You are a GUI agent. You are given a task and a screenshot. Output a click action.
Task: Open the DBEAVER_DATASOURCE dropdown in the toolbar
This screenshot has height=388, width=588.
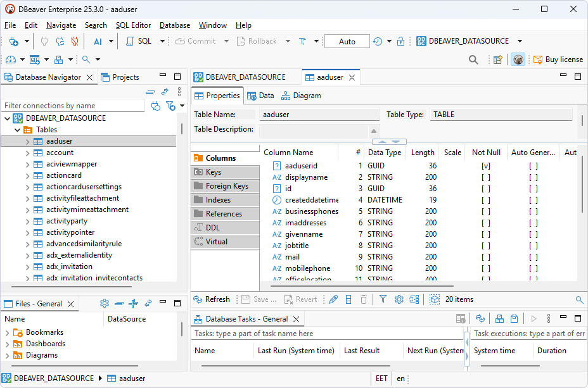[521, 41]
